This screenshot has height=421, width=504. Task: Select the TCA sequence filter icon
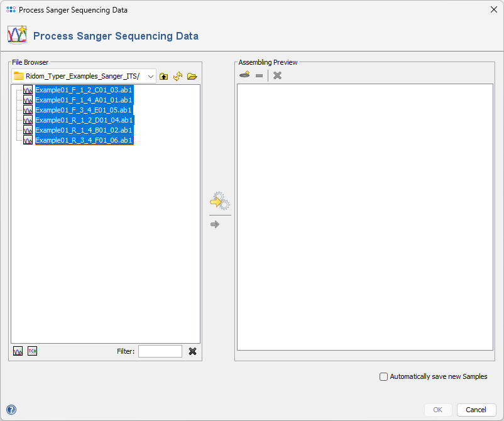point(31,351)
